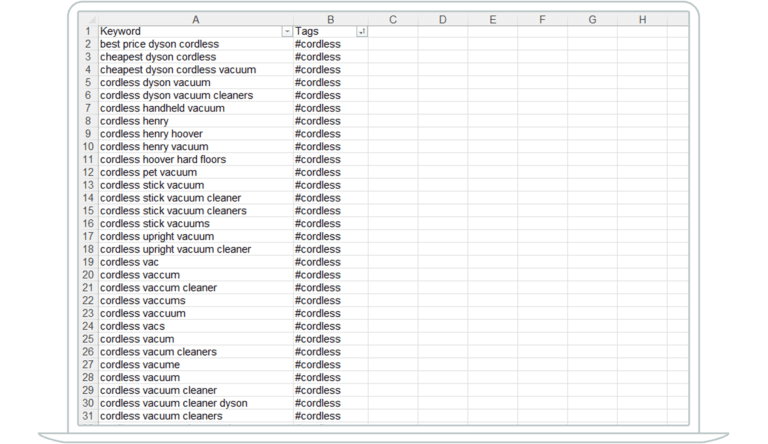Viewport: 768px width, 444px height.
Task: Click cell 'cordless vacume'
Action: point(195,365)
